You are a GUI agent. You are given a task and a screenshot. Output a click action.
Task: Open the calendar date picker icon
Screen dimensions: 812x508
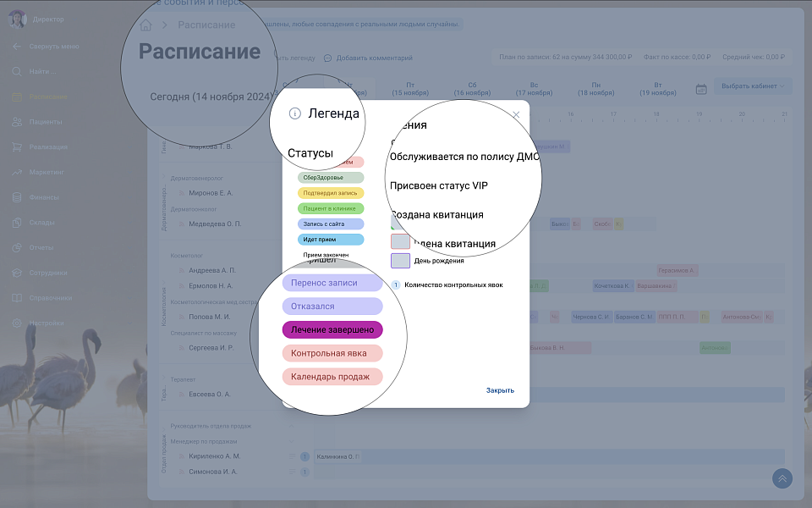click(701, 89)
